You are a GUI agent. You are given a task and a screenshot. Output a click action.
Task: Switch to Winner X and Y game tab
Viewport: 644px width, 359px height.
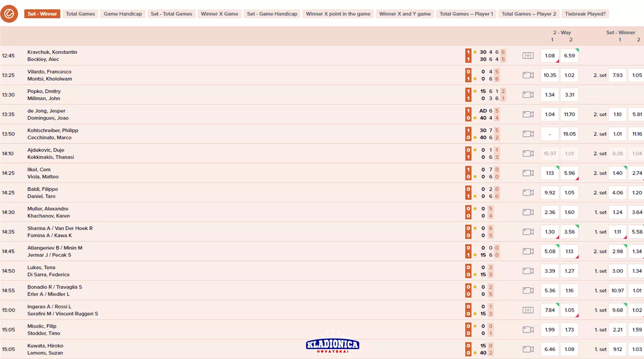pos(404,14)
